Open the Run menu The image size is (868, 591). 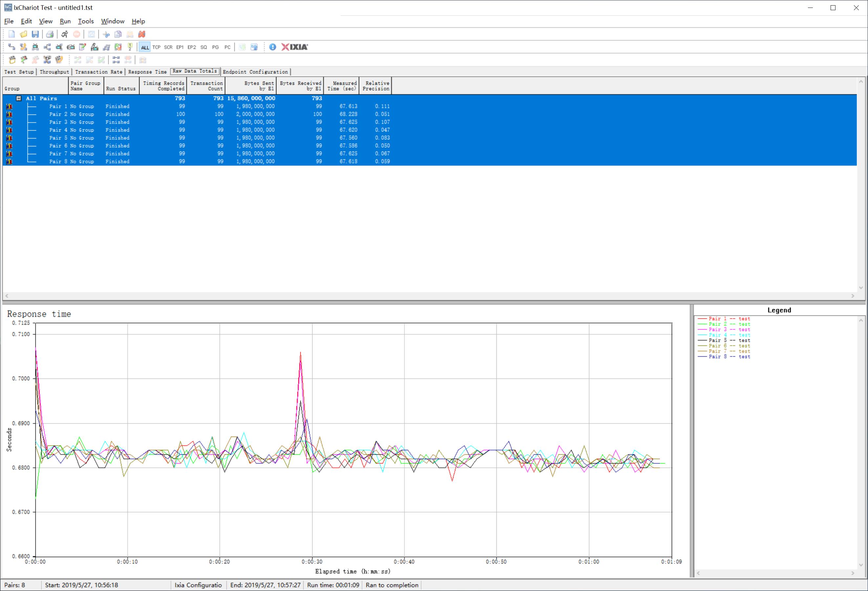tap(65, 21)
